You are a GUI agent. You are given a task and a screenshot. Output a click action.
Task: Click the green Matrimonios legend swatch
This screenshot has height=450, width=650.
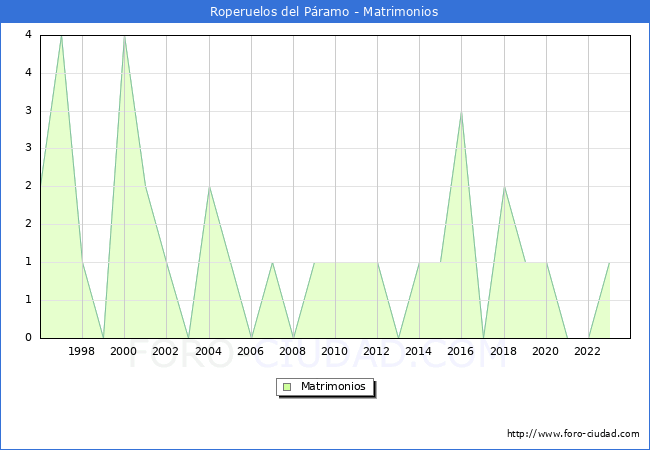point(287,387)
